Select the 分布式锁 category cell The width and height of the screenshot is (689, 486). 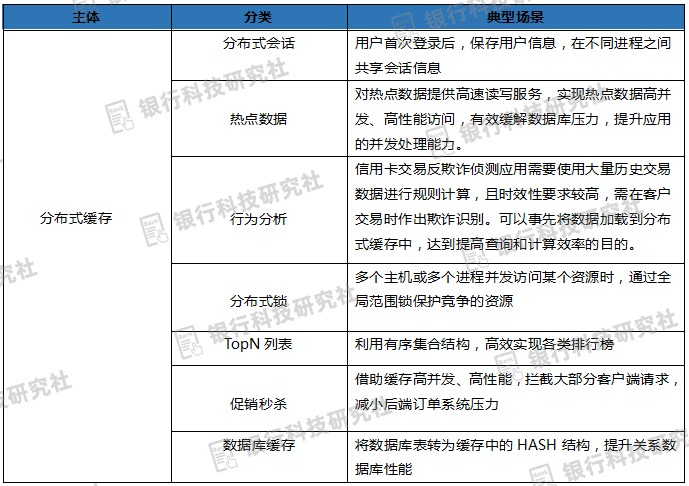[x=259, y=297]
